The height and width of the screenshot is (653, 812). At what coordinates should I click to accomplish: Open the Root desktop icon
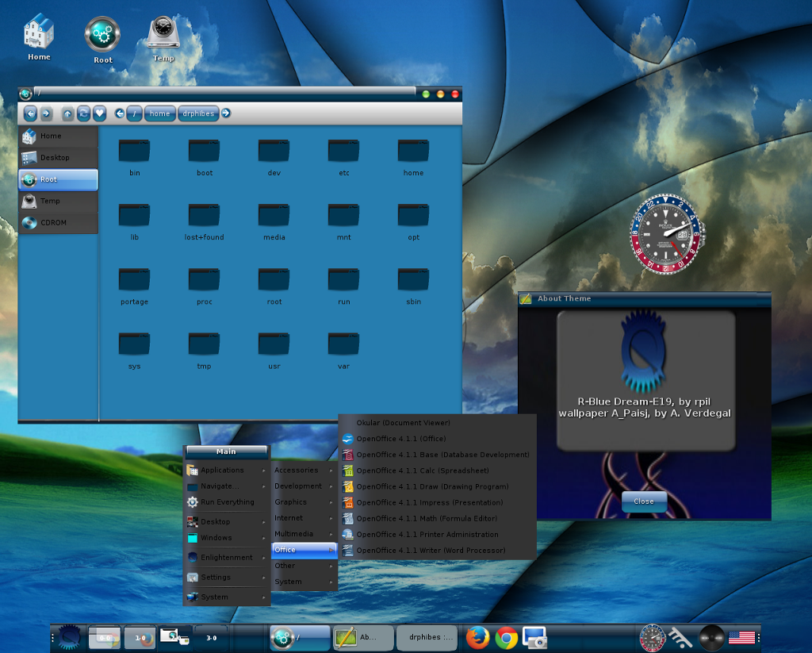[x=102, y=40]
